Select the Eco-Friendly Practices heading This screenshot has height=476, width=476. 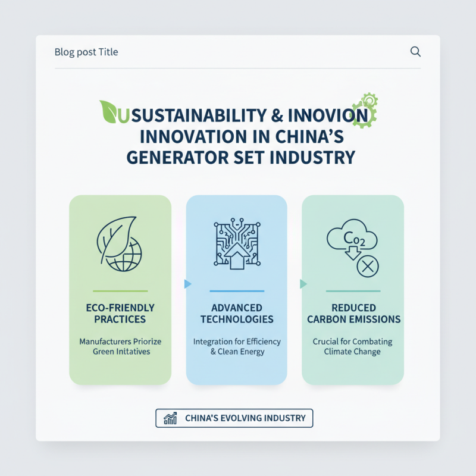click(120, 314)
